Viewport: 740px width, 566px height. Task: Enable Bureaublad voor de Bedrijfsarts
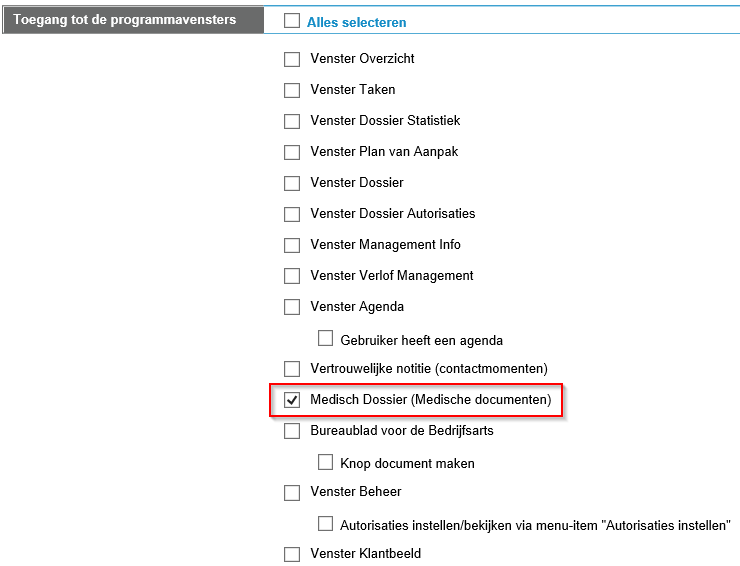click(292, 431)
